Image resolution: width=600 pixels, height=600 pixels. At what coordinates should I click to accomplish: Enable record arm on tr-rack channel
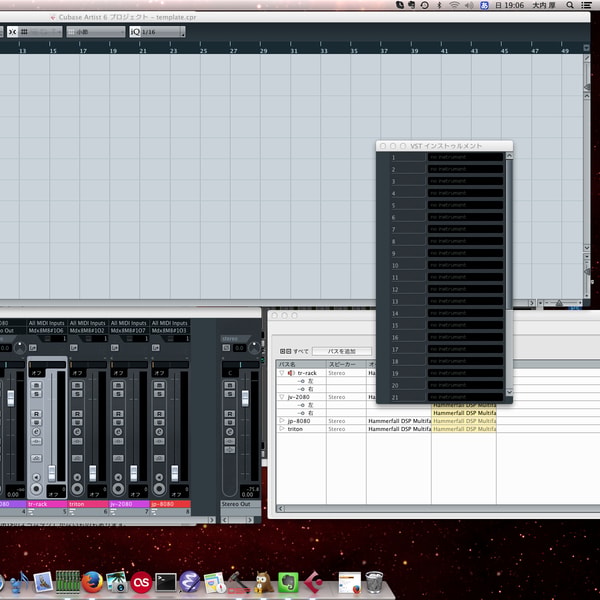(x=36, y=489)
